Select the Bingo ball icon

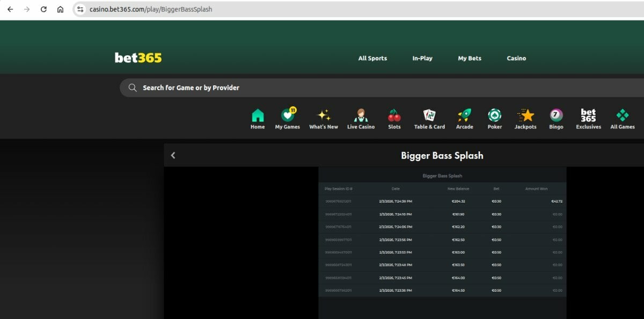click(x=557, y=115)
